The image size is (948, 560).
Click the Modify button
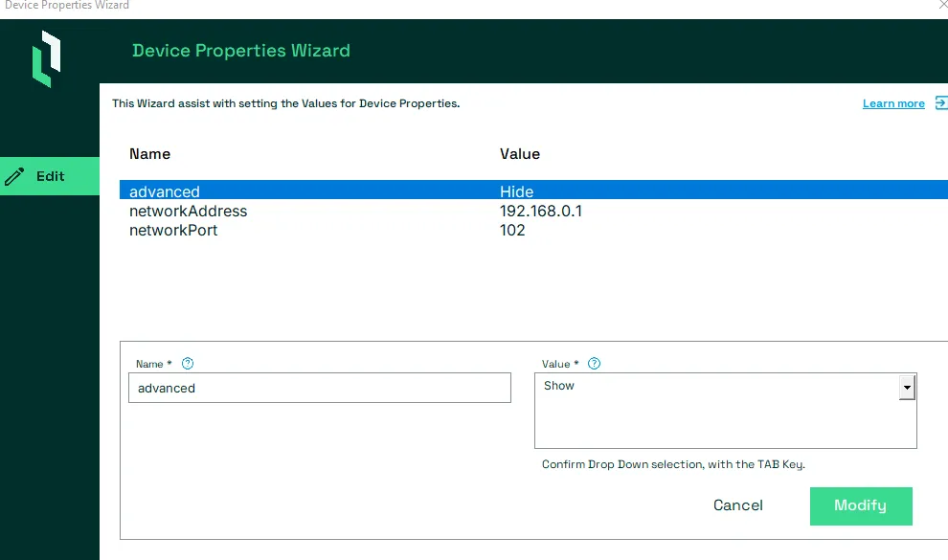point(861,506)
